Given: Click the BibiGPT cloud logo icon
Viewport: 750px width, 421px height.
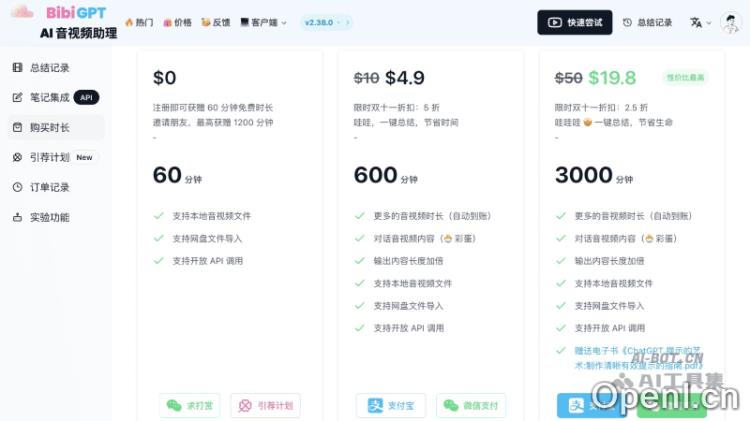Looking at the screenshot, I should 21,12.
